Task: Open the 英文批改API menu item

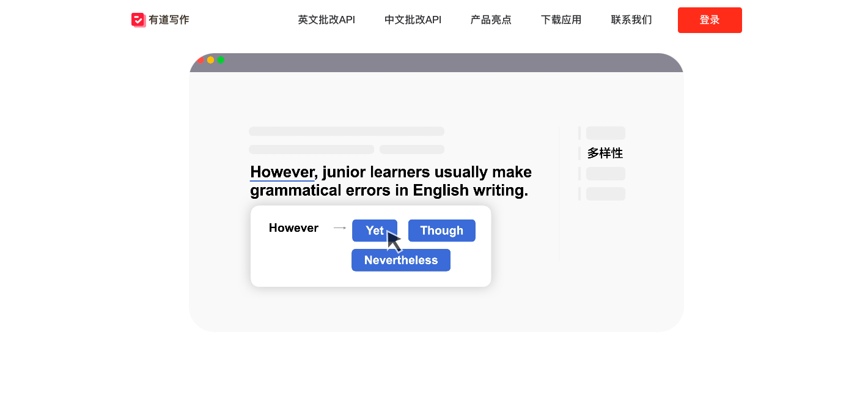Action: pos(326,20)
